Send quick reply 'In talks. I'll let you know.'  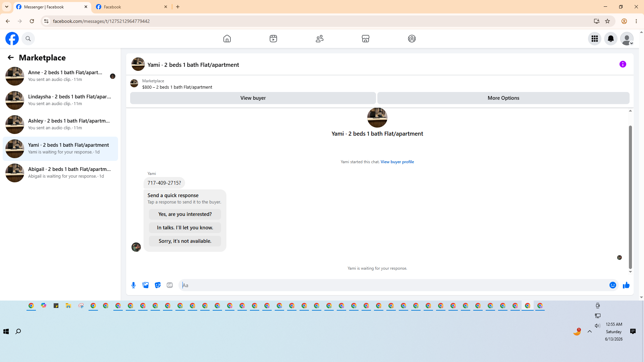(185, 228)
